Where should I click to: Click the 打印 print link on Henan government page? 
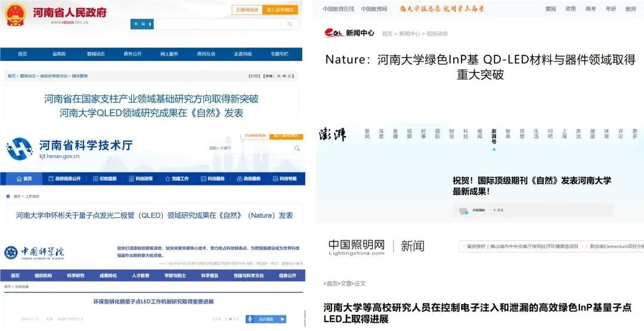coord(255,76)
